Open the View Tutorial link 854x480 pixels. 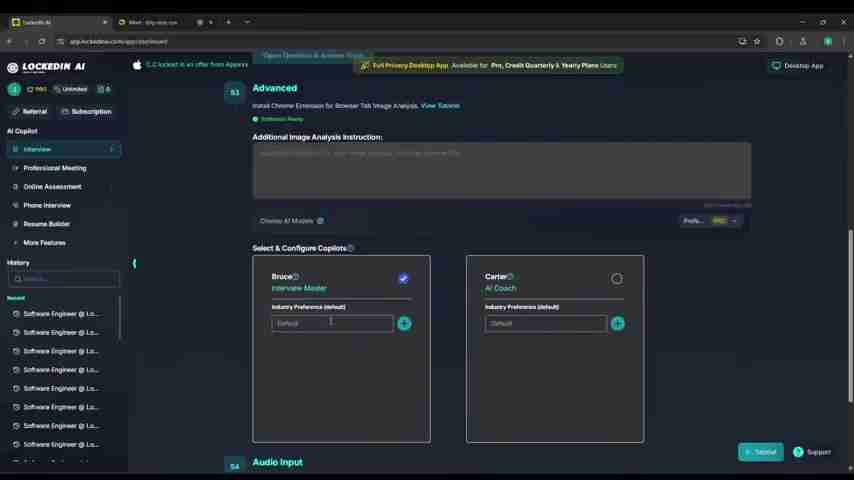tap(440, 105)
